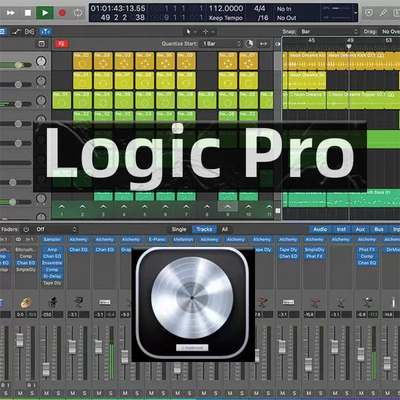This screenshot has width=400, height=400.
Task: Click the instrument icon under Phat FX Comp channel
Action: (x=367, y=303)
